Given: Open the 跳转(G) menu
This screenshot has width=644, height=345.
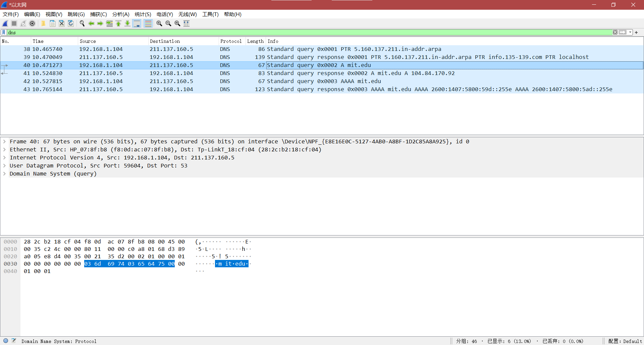Looking at the screenshot, I should [76, 14].
